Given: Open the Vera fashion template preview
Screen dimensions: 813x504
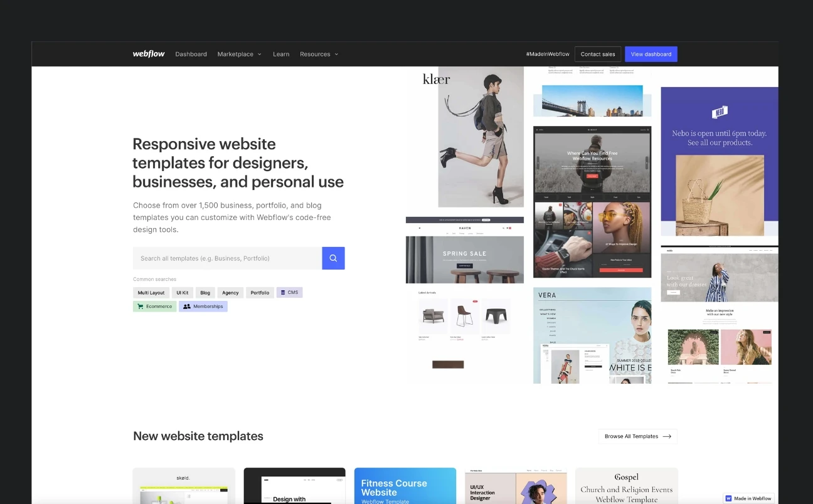Looking at the screenshot, I should pyautogui.click(x=592, y=335).
